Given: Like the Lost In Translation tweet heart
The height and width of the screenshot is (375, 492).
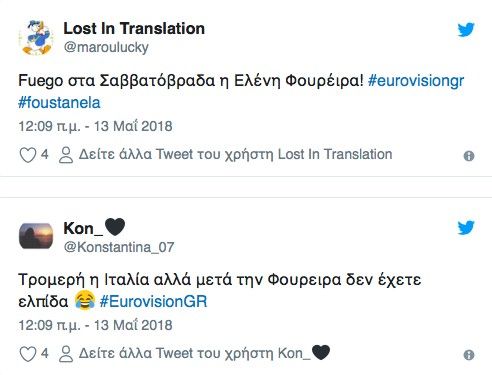Looking at the screenshot, I should click(28, 155).
